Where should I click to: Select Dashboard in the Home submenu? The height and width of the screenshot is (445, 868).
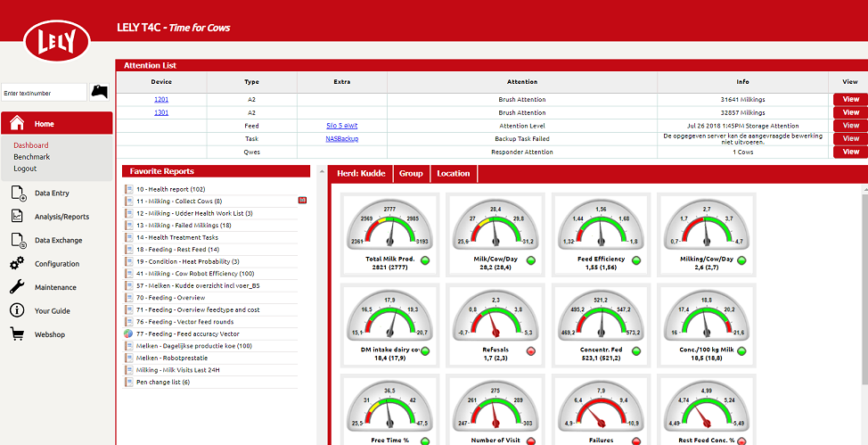[31, 145]
